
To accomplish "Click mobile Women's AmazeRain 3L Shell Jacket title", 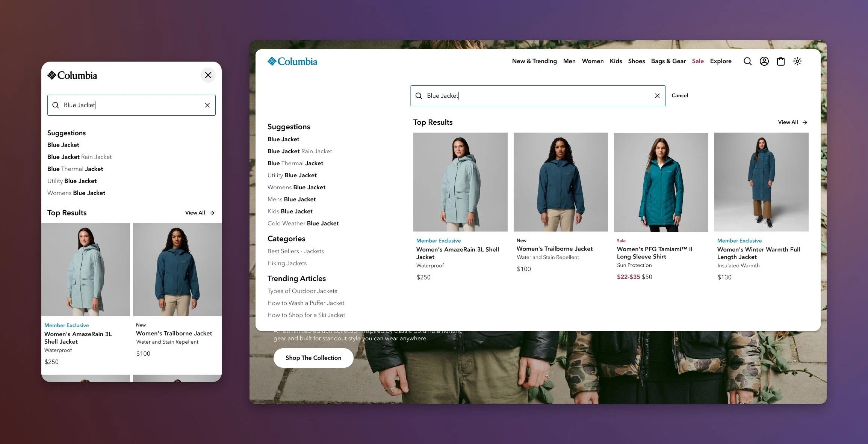I will pos(78,338).
